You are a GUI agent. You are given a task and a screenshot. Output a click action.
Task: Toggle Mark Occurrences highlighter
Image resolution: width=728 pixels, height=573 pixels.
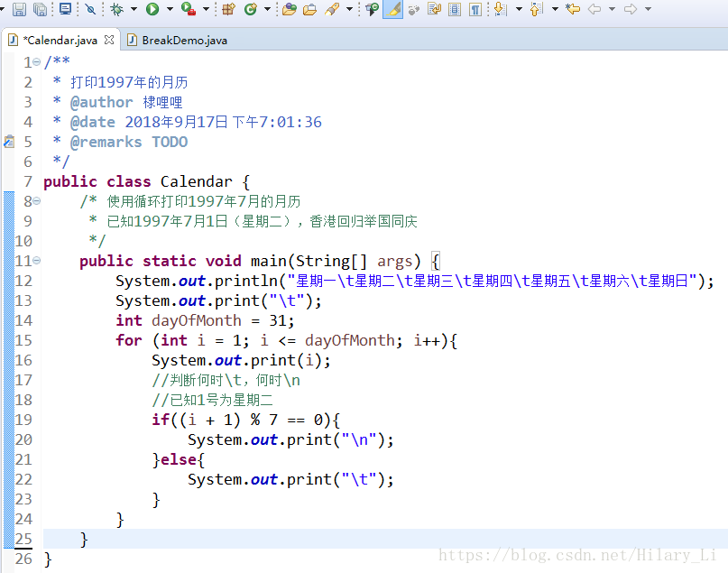point(392,9)
